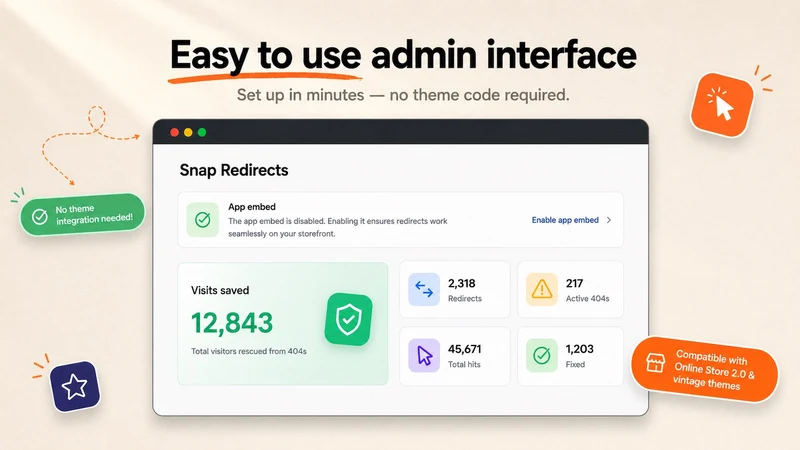This screenshot has width=800, height=450.
Task: Click the Snap Redirects title
Action: (234, 170)
